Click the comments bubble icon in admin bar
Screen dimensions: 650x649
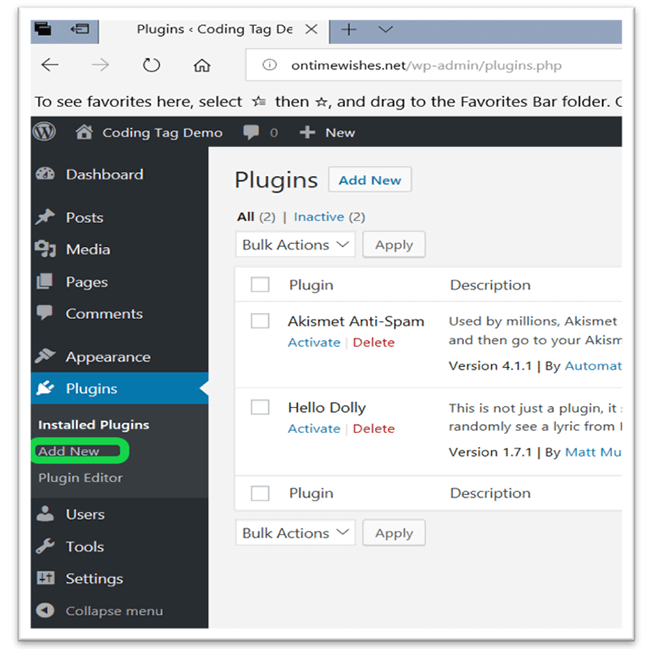(x=251, y=132)
